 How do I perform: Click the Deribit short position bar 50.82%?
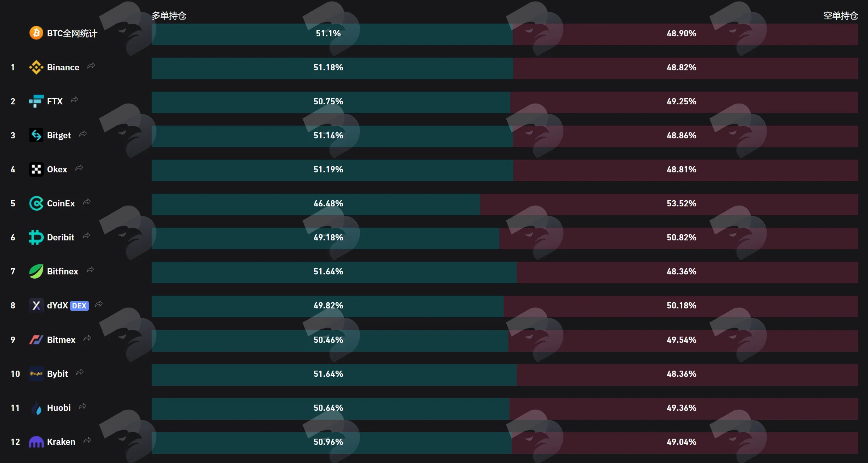point(679,238)
